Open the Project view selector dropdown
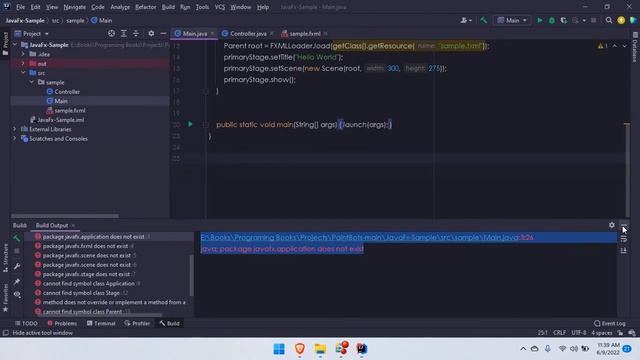Viewport: 640px width, 360px height. pyautogui.click(x=31, y=33)
